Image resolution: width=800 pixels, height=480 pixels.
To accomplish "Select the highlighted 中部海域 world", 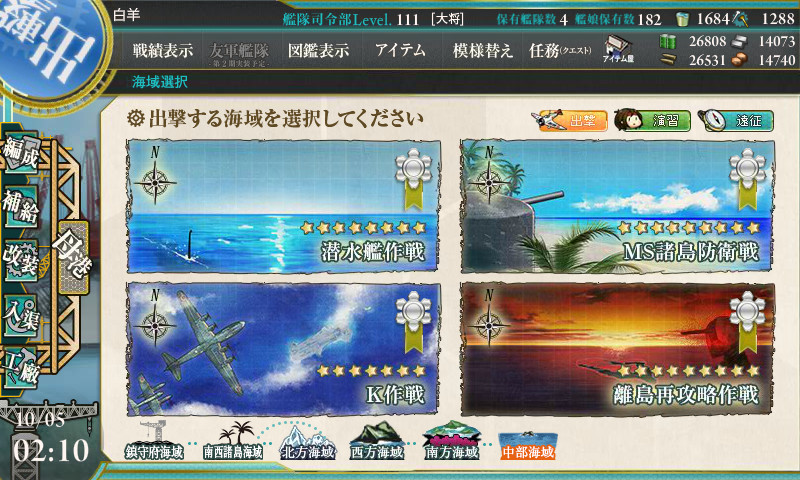I will pos(528,445).
